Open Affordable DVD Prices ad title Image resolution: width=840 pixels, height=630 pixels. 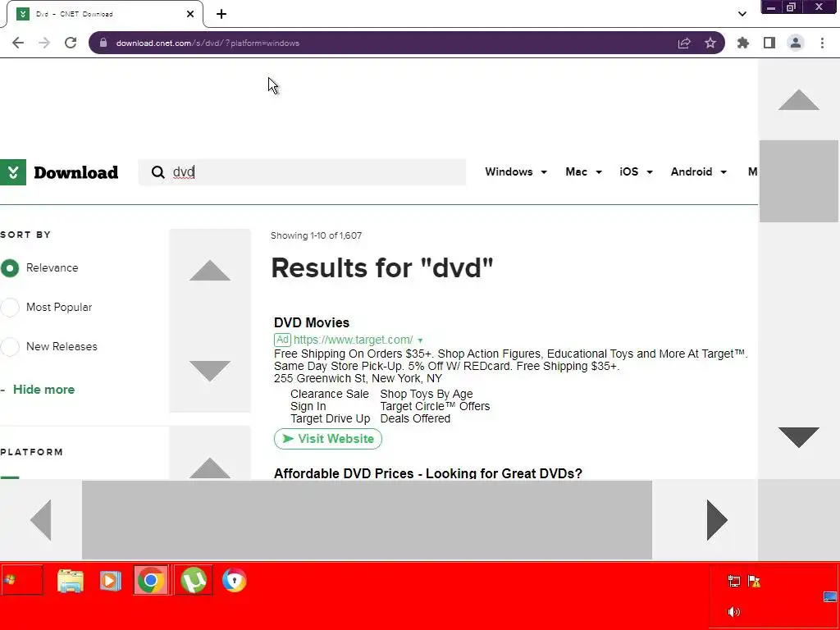427,473
